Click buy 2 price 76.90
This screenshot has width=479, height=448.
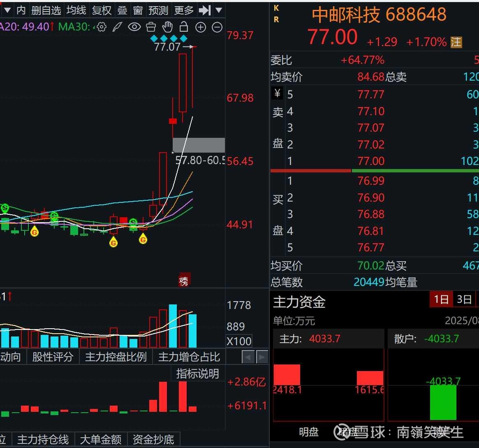coord(371,198)
